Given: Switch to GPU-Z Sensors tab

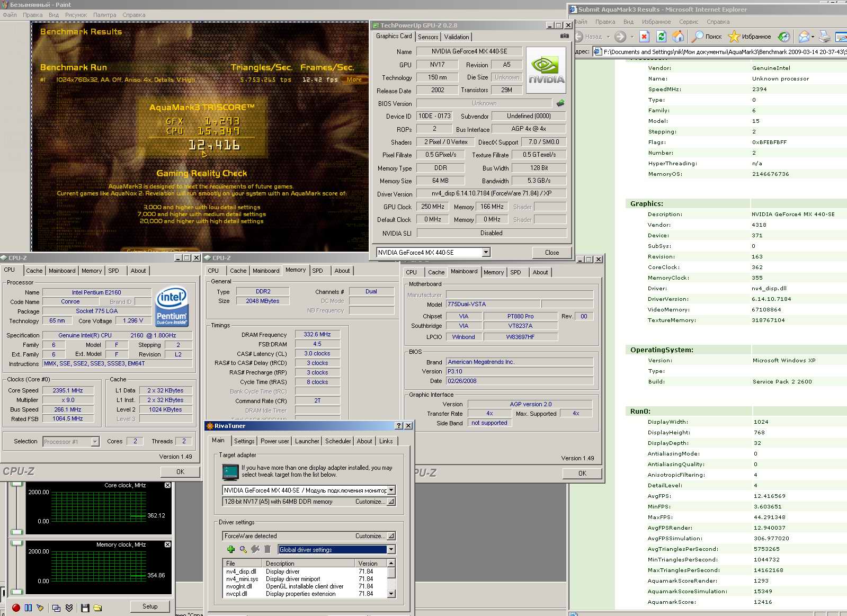Looking at the screenshot, I should tap(428, 37).
